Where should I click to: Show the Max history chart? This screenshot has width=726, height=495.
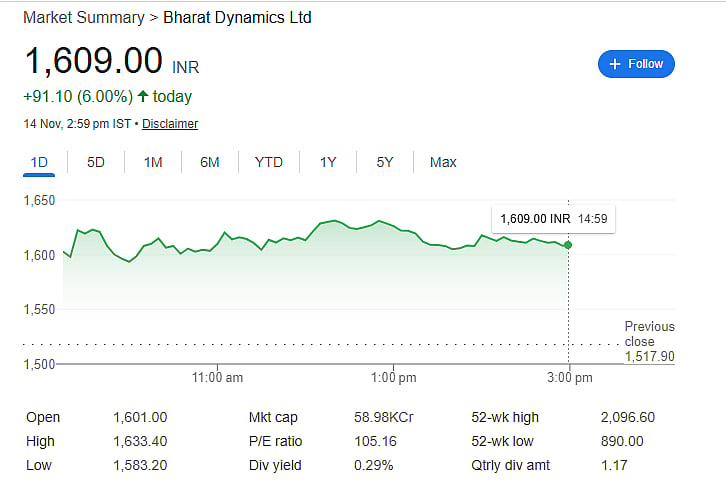[x=443, y=162]
